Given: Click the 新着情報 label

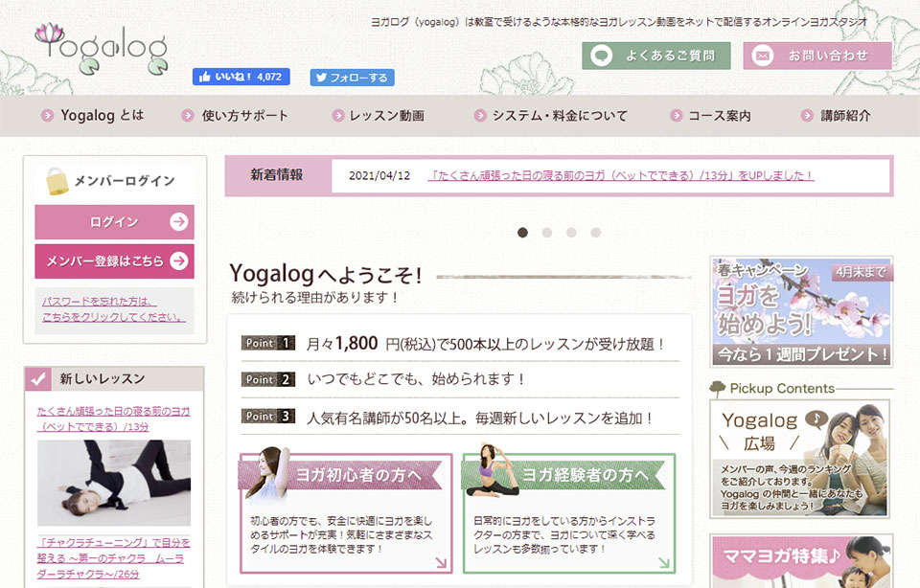Looking at the screenshot, I should point(276,174).
